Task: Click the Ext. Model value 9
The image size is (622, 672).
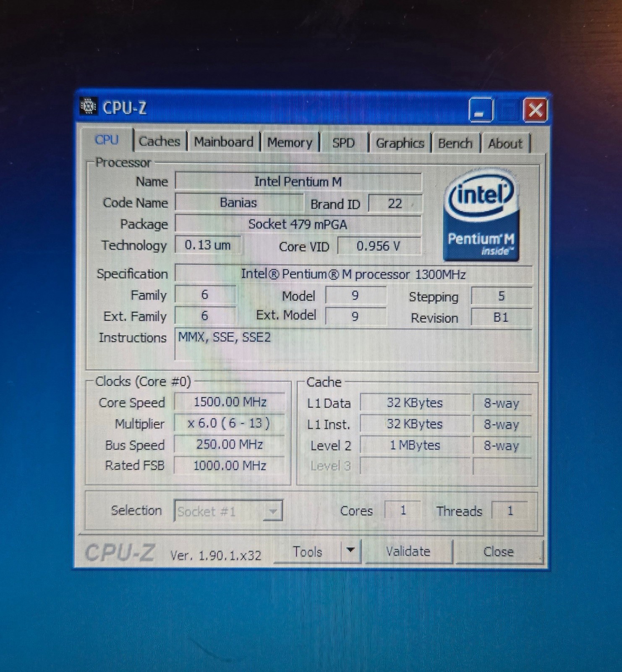Action: coord(355,316)
